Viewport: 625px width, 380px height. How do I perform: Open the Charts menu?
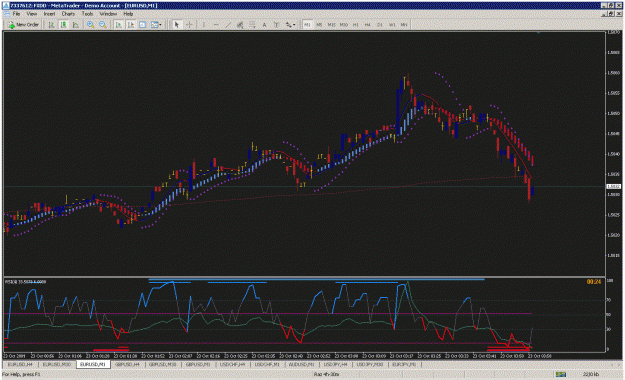point(68,14)
